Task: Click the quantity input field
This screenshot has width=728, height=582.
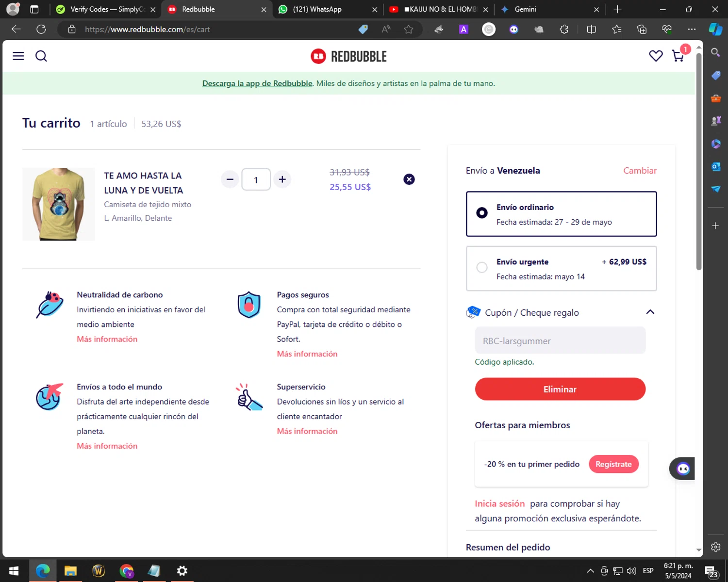Action: (256, 179)
